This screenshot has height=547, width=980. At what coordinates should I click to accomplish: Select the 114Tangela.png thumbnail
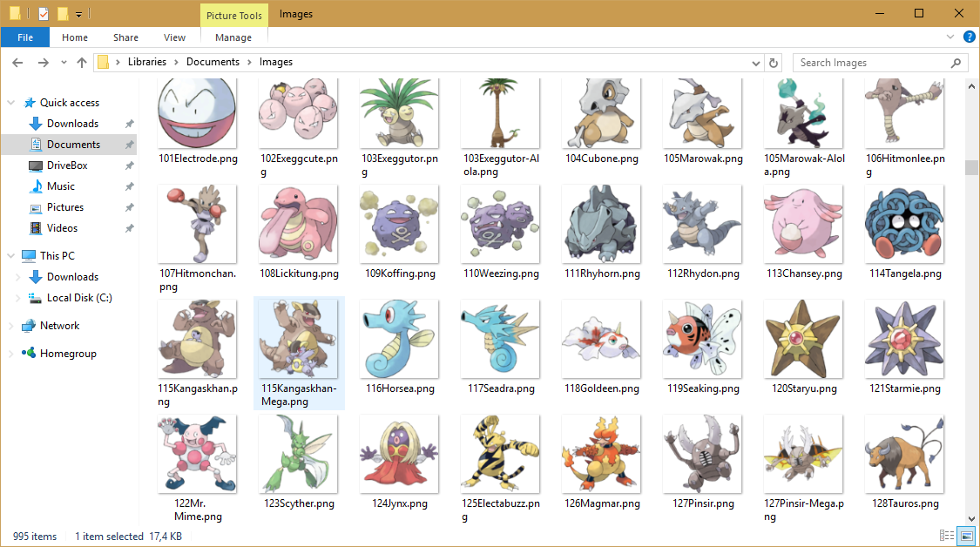click(x=904, y=224)
